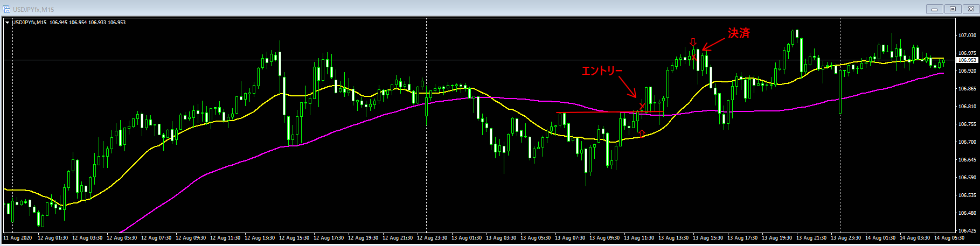Click time axis label 12 Aug 05:30
The image size is (980, 246).
pos(122,238)
